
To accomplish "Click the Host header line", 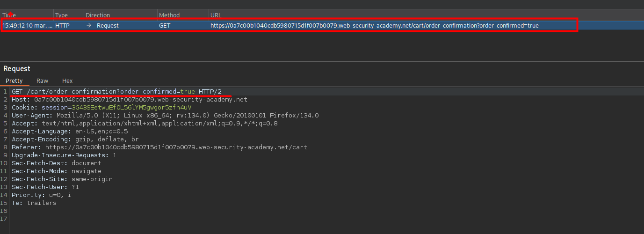I will 129,100.
